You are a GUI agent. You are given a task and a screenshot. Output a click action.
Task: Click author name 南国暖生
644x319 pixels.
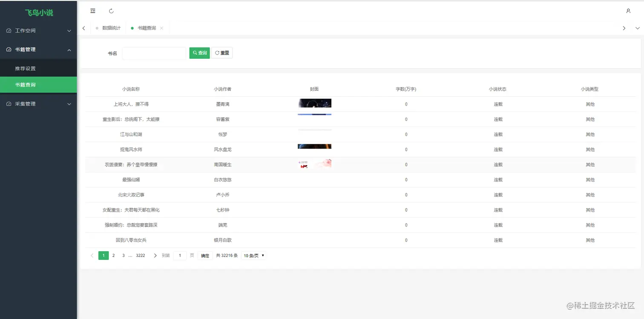(x=223, y=165)
